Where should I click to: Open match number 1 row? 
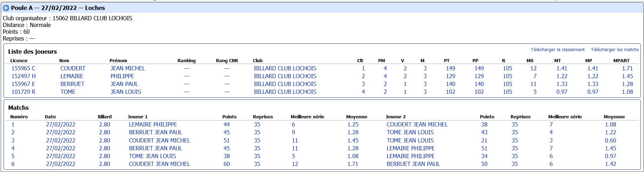tap(13, 124)
